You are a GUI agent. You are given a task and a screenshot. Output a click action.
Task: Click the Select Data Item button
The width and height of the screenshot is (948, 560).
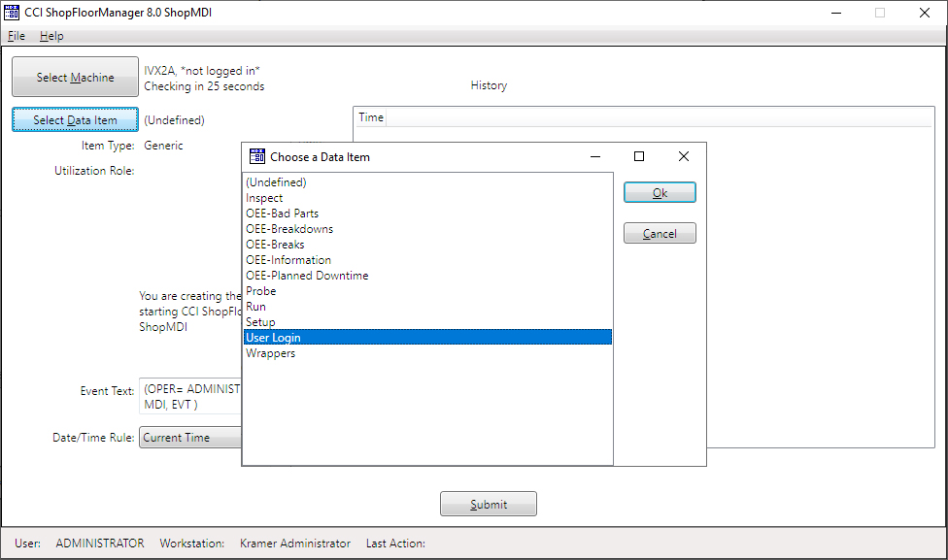(x=75, y=119)
